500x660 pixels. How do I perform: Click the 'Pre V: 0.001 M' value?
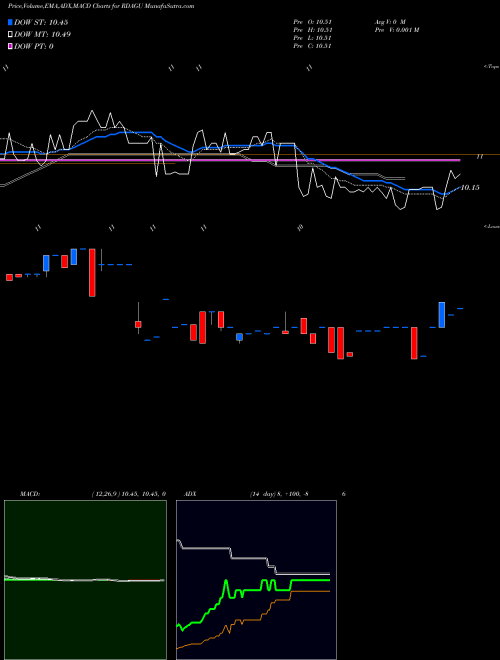[396, 30]
